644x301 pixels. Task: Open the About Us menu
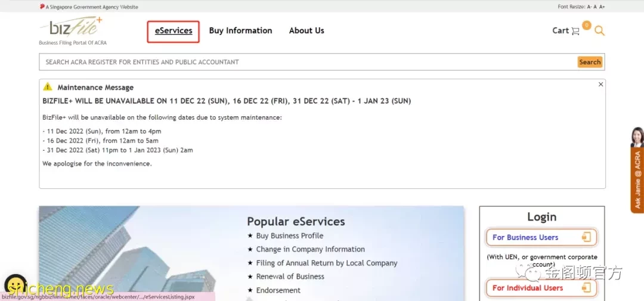[306, 31]
